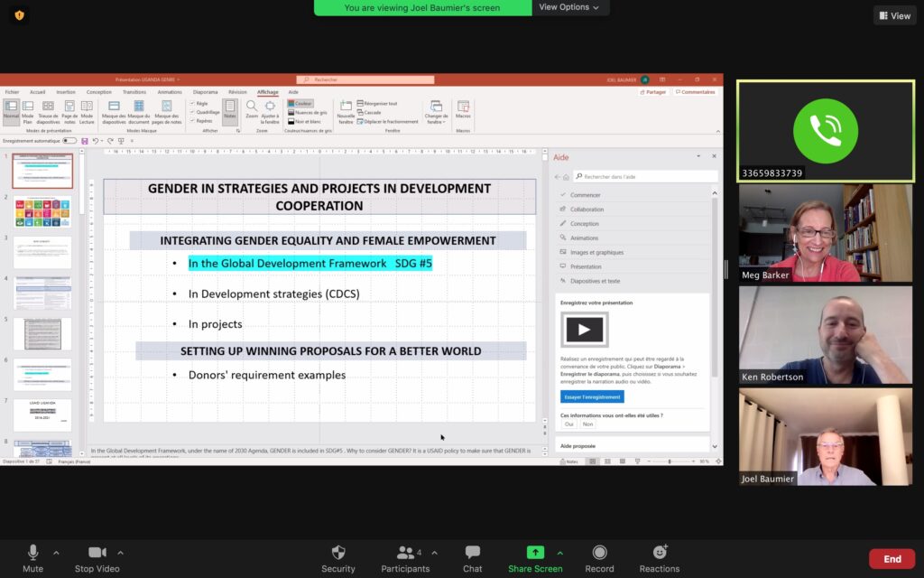Viewport: 924px width, 578px height.
Task: Open Commentaires pane button
Action: click(696, 92)
